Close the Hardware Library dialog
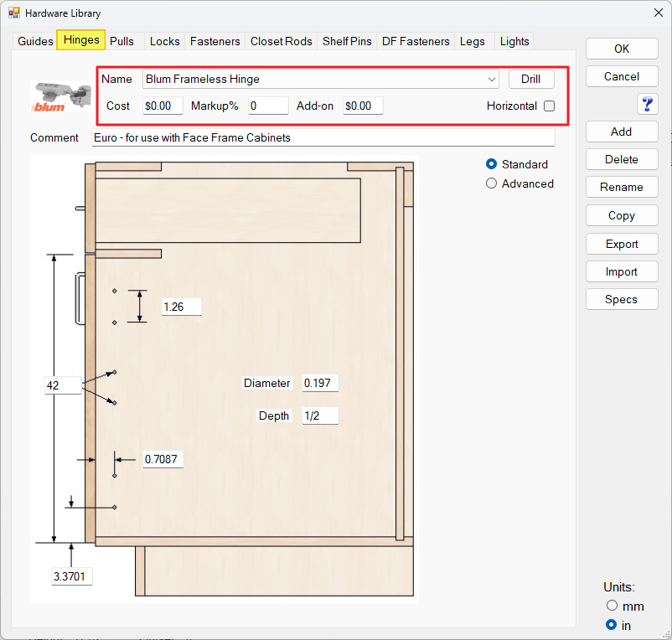 point(659,13)
